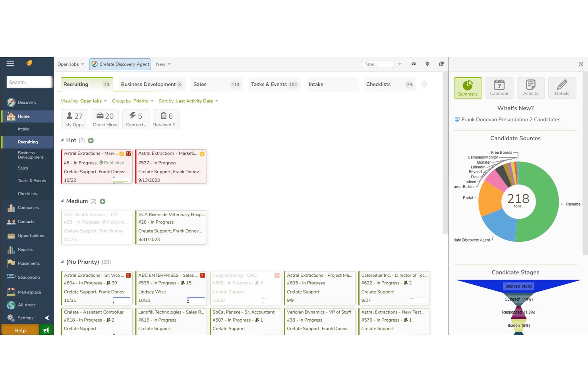Collapse the Hot group

[x=62, y=140]
